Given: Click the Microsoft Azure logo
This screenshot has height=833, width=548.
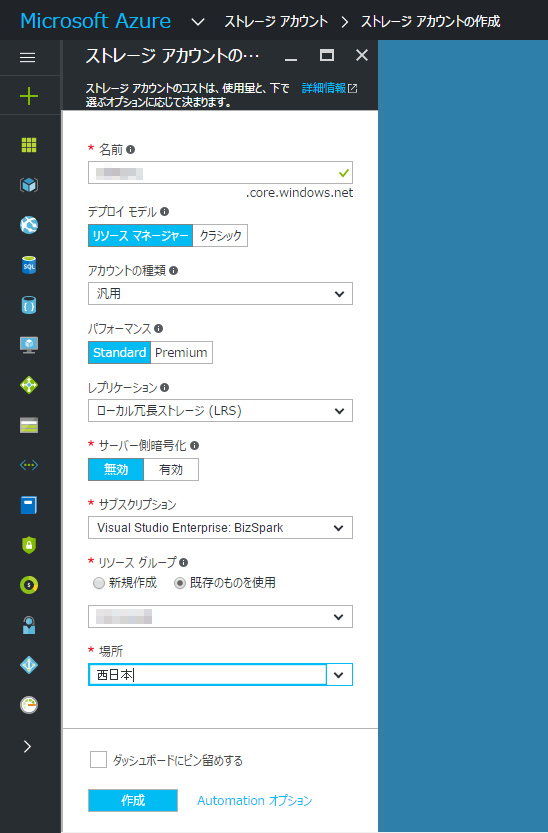Looking at the screenshot, I should click(96, 21).
